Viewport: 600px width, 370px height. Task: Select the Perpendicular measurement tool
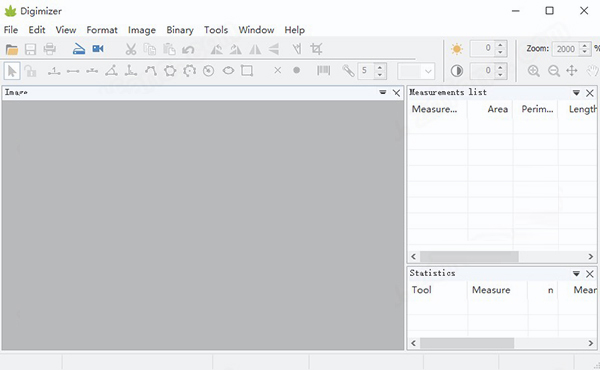pyautogui.click(x=131, y=70)
